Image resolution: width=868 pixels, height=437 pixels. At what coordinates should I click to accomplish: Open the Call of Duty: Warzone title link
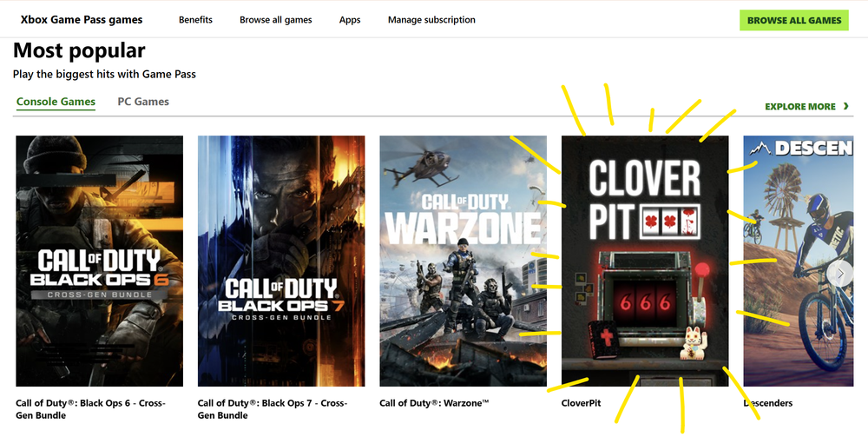tap(435, 403)
